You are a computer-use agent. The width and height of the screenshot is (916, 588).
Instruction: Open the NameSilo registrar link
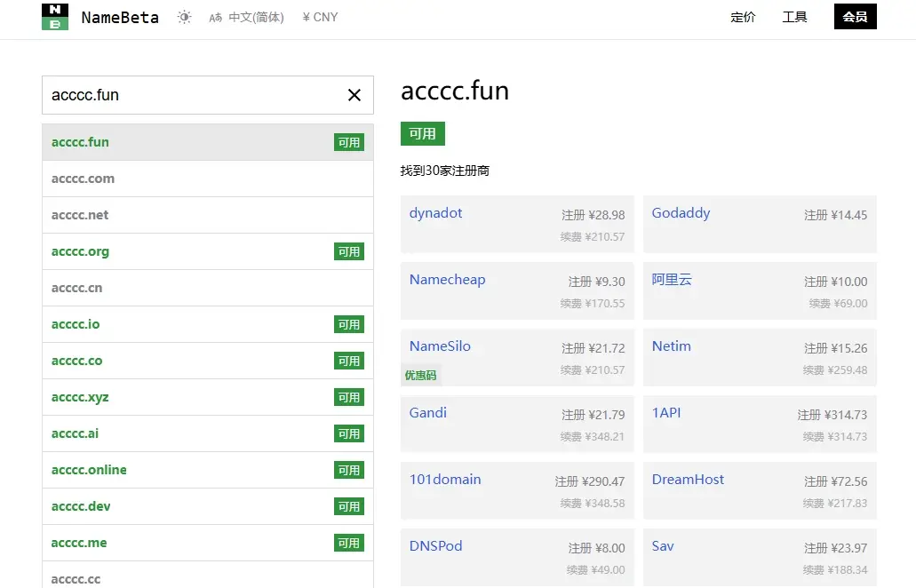click(x=440, y=346)
